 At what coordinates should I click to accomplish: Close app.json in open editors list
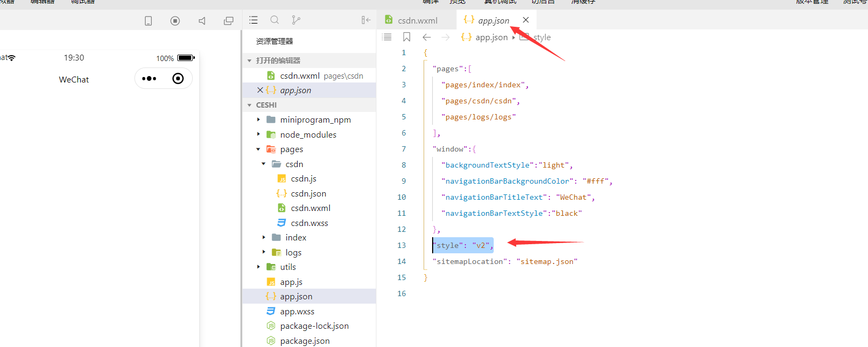[x=260, y=90]
